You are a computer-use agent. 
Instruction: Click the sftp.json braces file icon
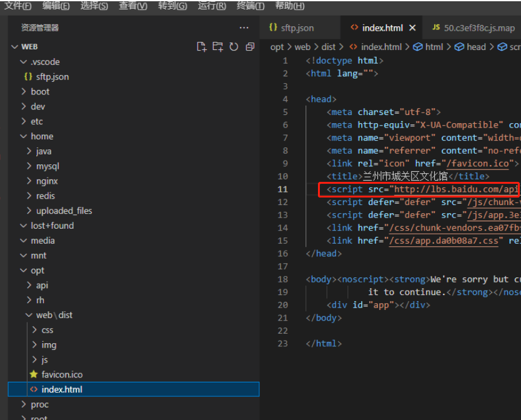coord(28,77)
